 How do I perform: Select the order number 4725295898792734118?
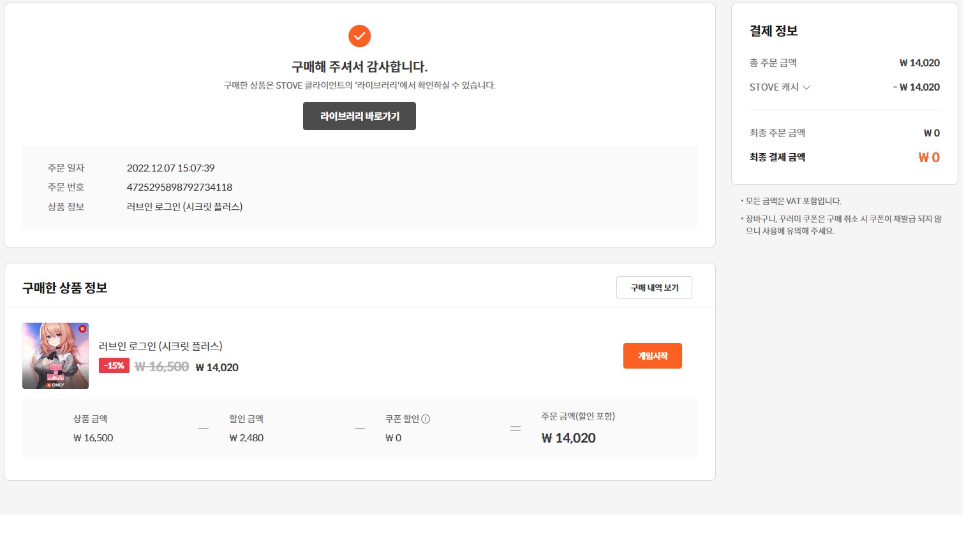(179, 187)
